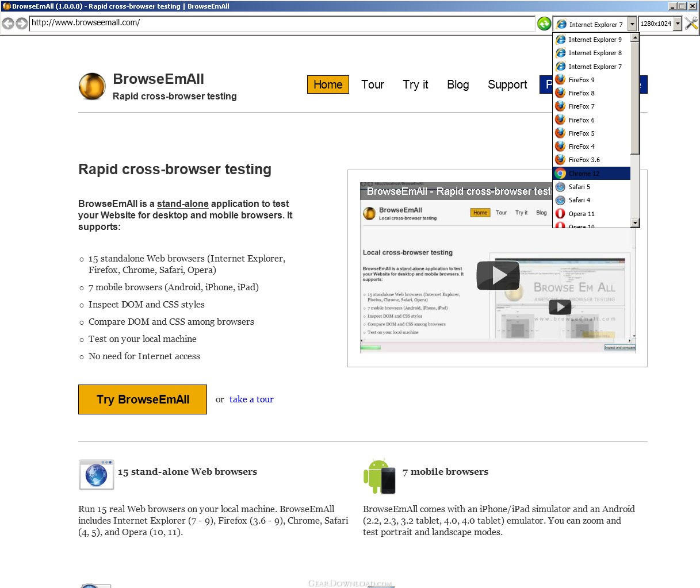Open the Home navigation tab
This screenshot has height=588, width=700.
click(x=328, y=84)
